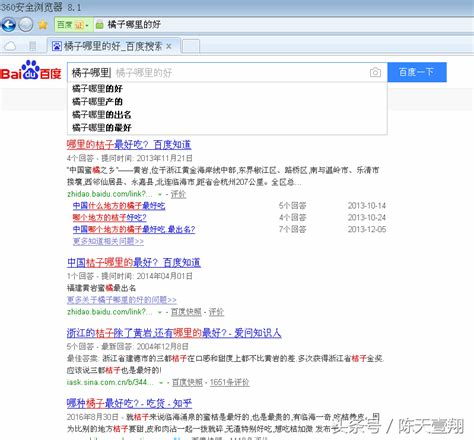Click 1651条评价 link
Viewport: 474px width, 440px height.
pyautogui.click(x=230, y=382)
